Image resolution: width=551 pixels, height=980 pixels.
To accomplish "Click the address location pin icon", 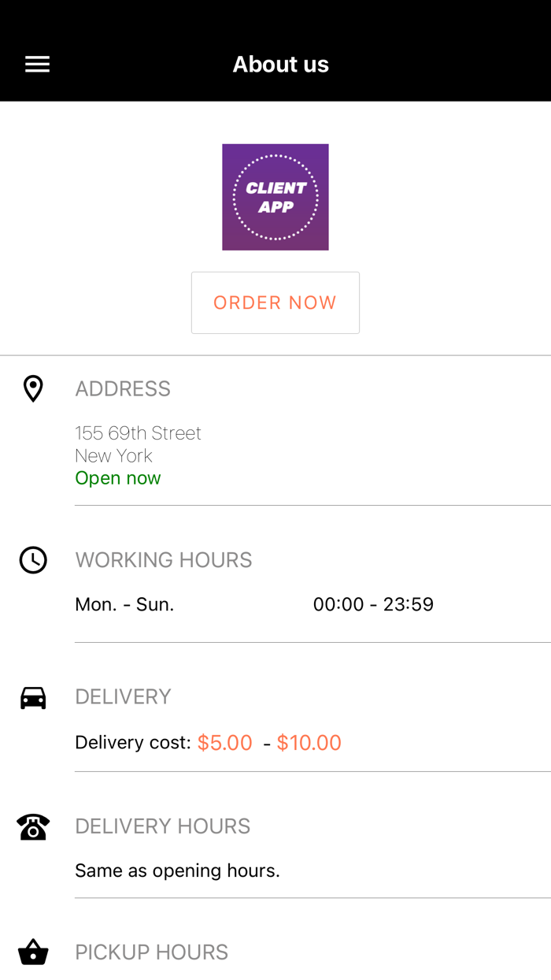I will [32, 388].
